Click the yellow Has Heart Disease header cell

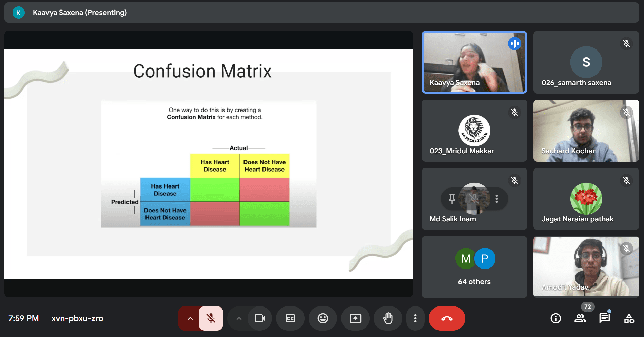215,166
